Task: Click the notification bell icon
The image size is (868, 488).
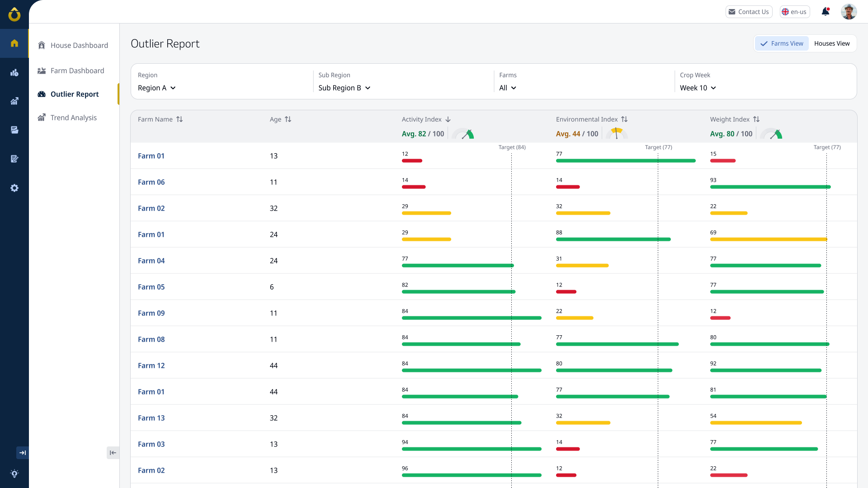Action: [826, 12]
